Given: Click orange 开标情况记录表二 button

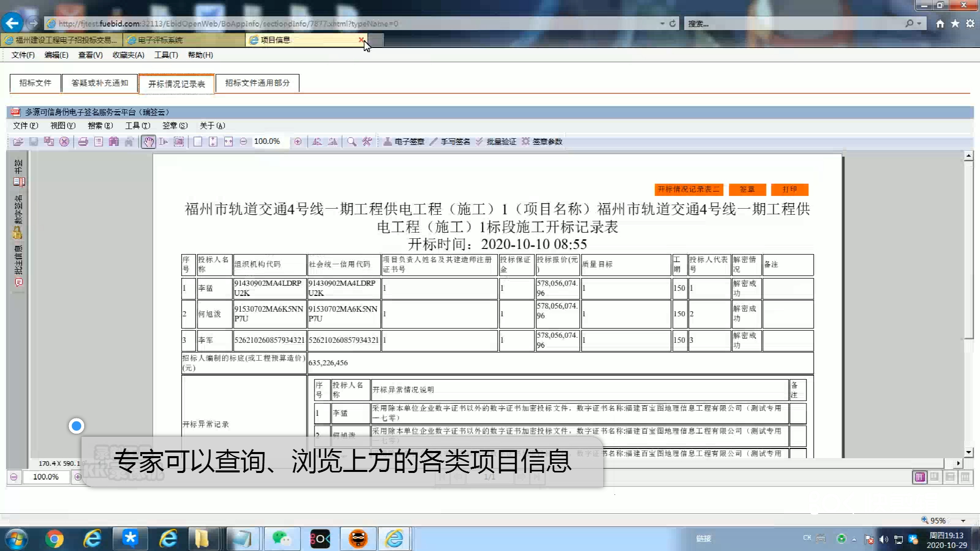Looking at the screenshot, I should click(x=689, y=189).
